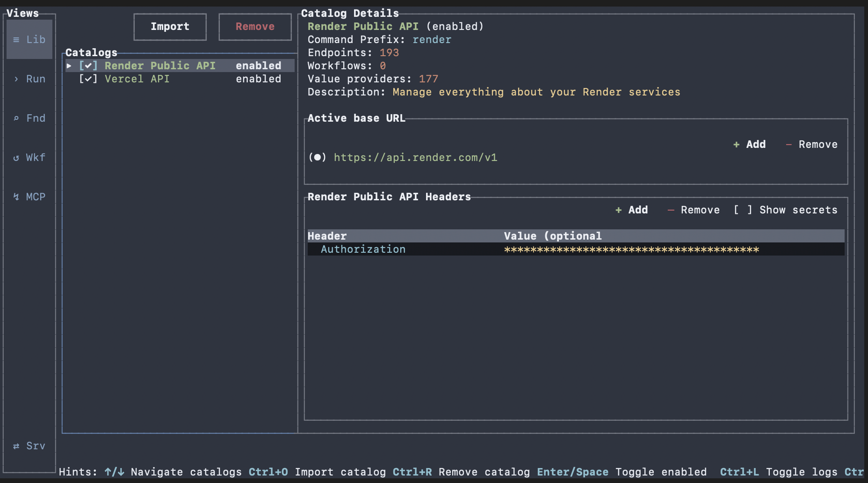Viewport: 868px width, 483px height.
Task: Toggle Render Public API catalog checkbox
Action: (88, 66)
